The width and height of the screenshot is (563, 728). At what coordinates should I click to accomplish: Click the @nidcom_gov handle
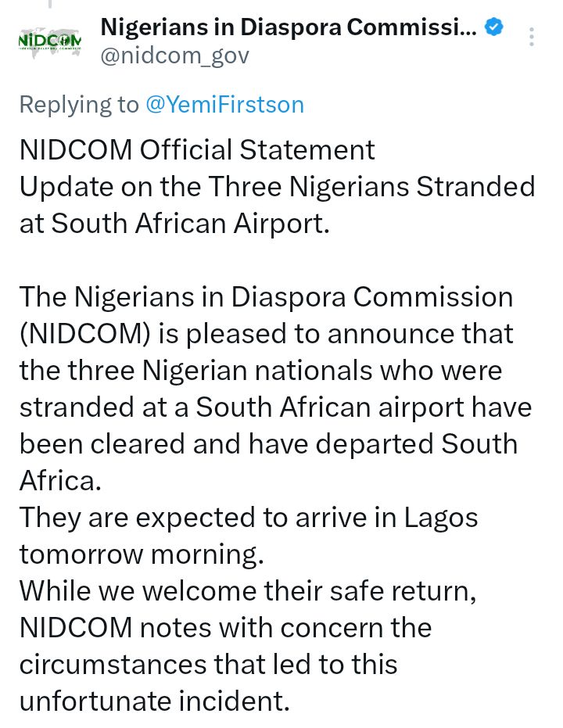click(x=174, y=55)
